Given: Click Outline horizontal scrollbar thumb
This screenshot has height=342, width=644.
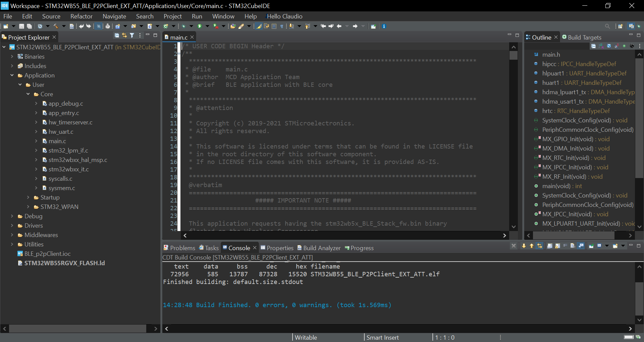Looking at the screenshot, I should pos(574,235).
